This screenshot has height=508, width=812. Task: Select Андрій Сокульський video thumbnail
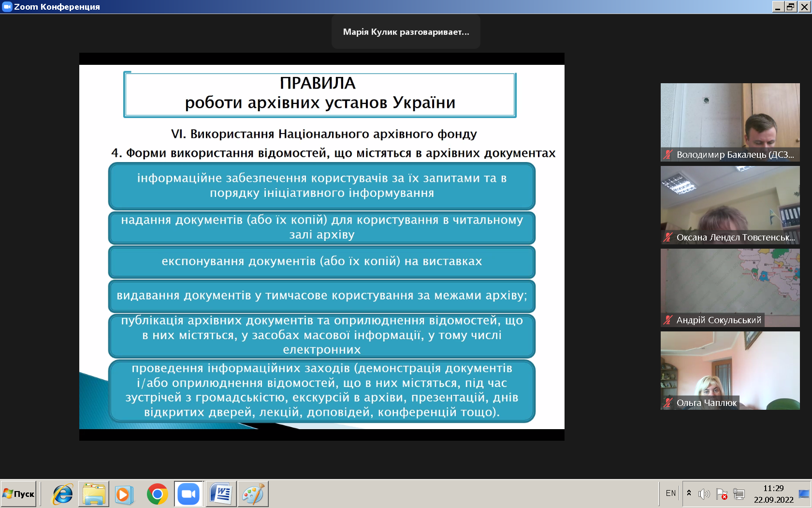[x=730, y=288]
